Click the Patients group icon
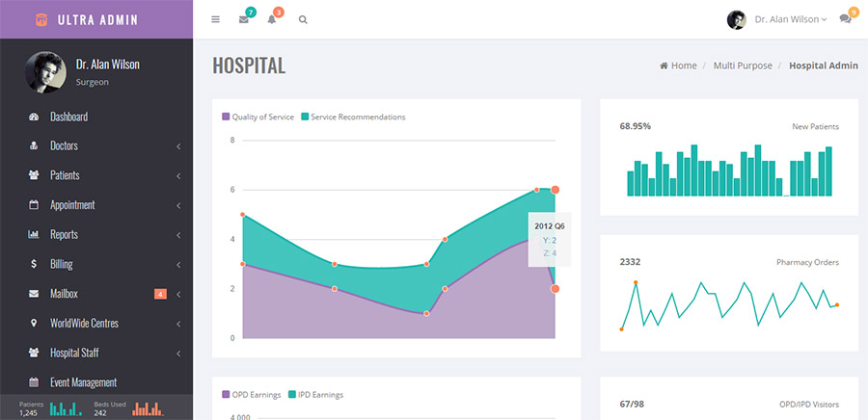This screenshot has height=420, width=868. coord(34,175)
